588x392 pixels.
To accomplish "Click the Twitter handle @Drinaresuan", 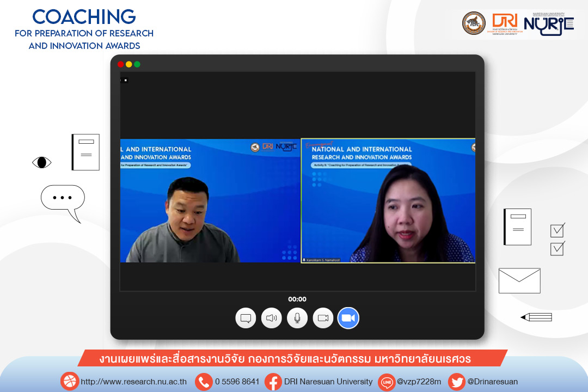I will 492,382.
